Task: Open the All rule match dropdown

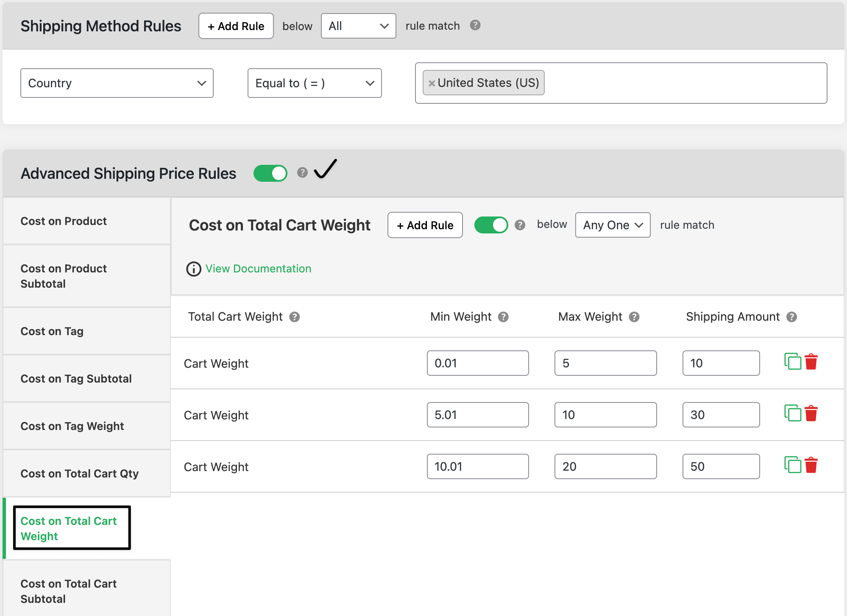Action: 358,26
